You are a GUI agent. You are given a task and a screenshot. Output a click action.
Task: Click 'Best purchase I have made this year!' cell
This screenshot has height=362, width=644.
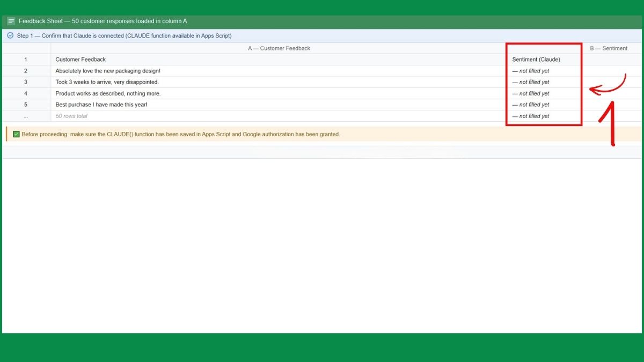click(x=279, y=105)
